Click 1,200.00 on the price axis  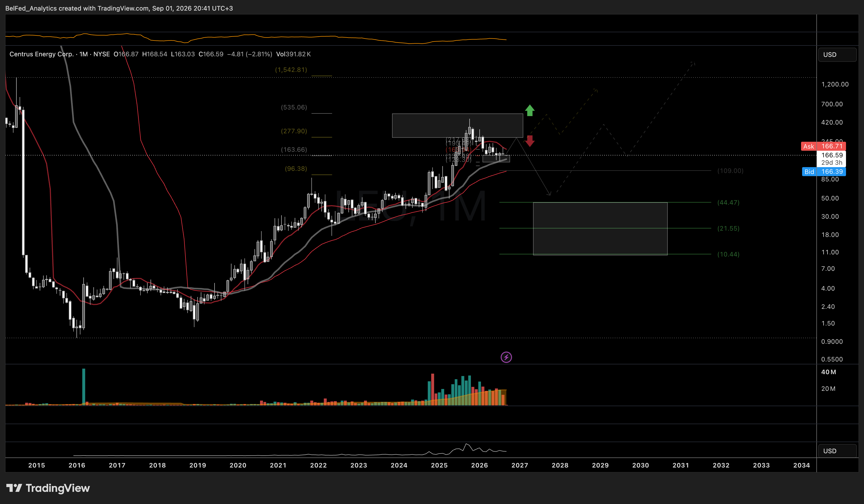click(835, 84)
